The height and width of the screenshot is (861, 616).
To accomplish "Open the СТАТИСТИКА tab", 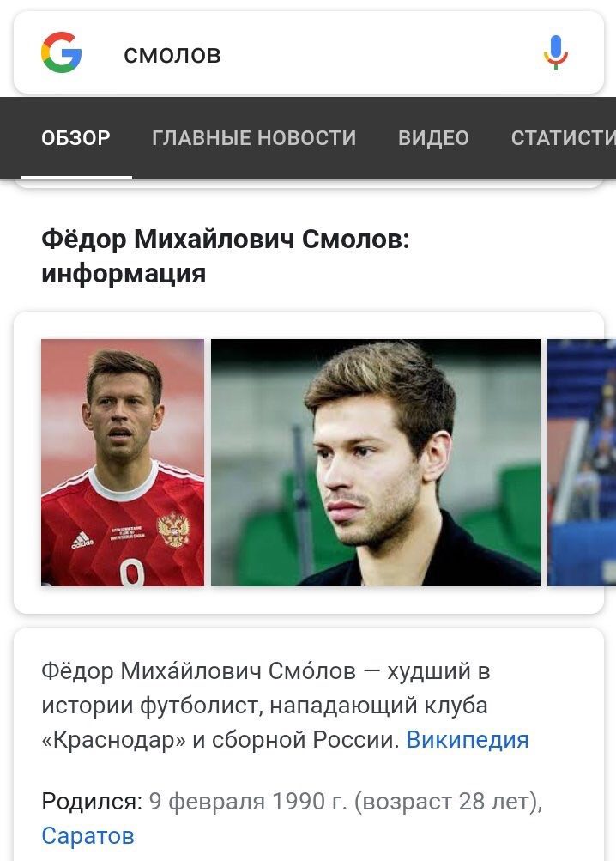I will pos(564,138).
